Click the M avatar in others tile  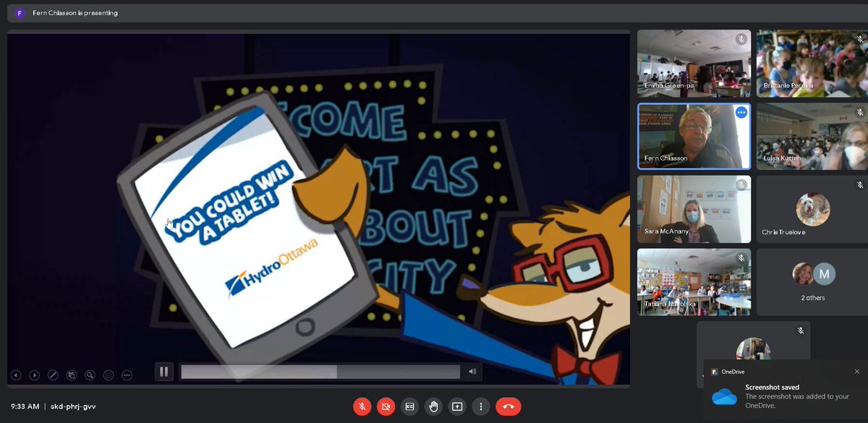(825, 273)
